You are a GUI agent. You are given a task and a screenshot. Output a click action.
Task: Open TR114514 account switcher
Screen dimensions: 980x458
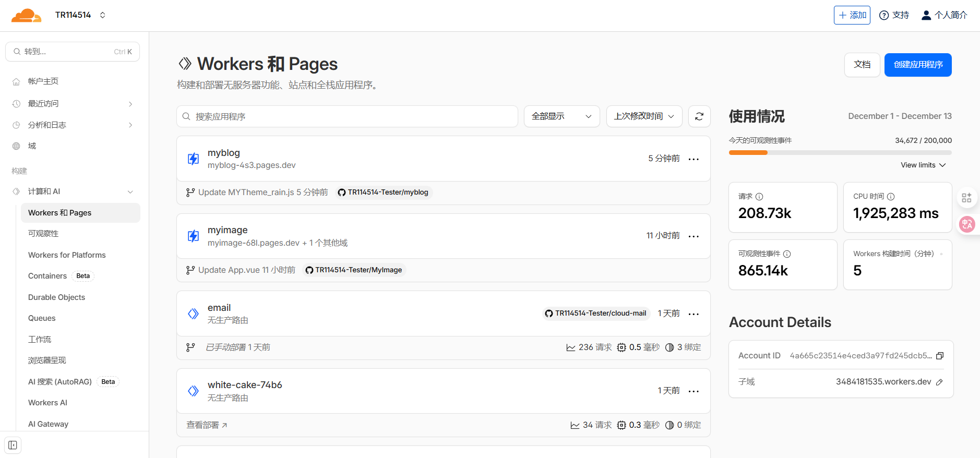point(80,15)
